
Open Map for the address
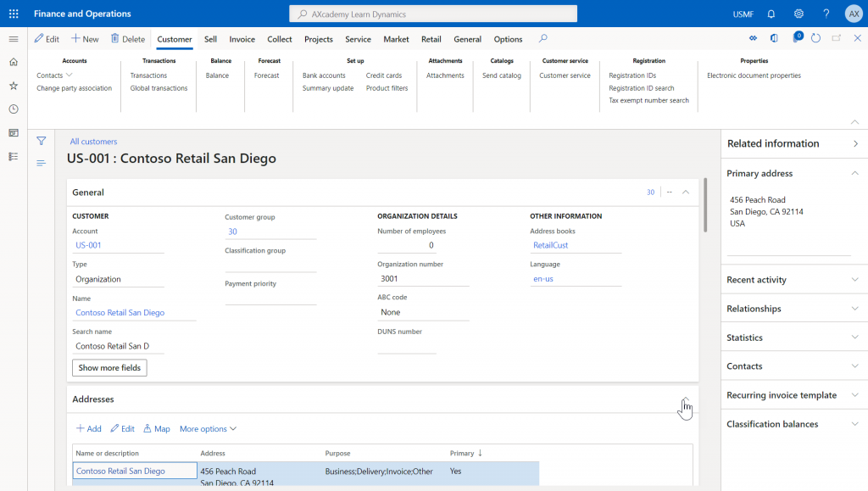coord(157,428)
